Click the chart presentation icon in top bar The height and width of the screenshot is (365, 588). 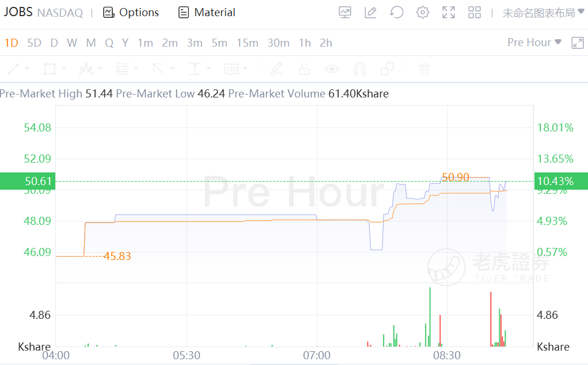click(x=344, y=13)
